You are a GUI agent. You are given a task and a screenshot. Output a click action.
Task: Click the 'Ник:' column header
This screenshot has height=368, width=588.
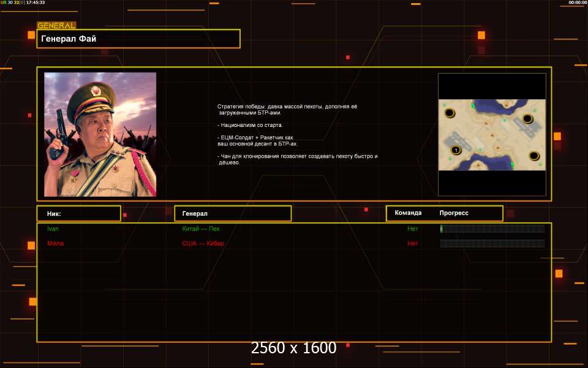tap(79, 213)
